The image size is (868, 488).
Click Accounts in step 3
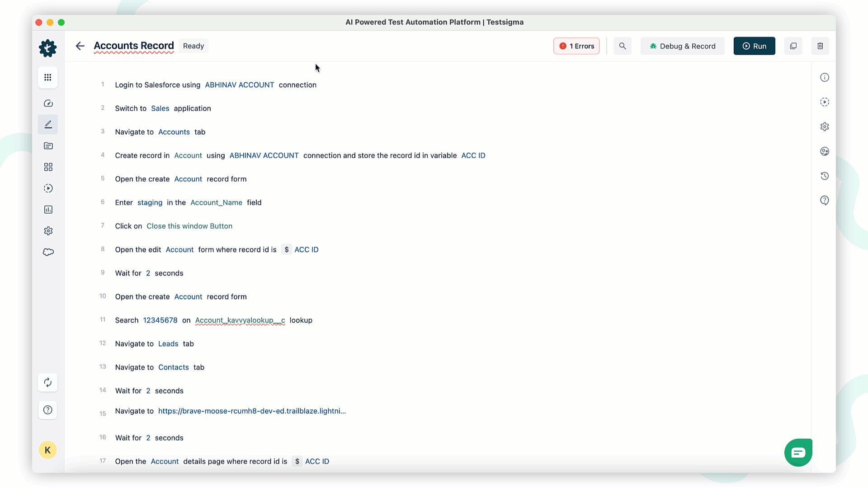(x=174, y=132)
